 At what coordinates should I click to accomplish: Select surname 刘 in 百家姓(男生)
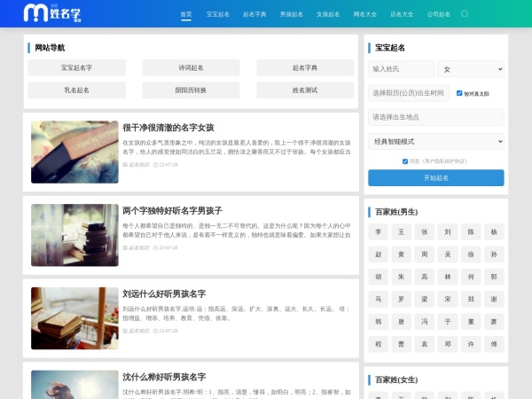(x=448, y=232)
